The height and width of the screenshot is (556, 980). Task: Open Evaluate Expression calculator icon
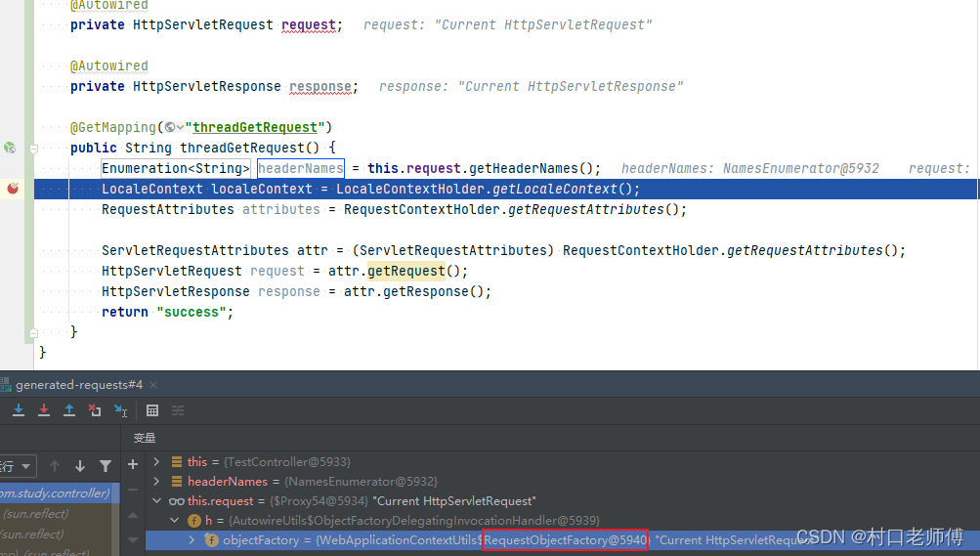click(x=151, y=410)
